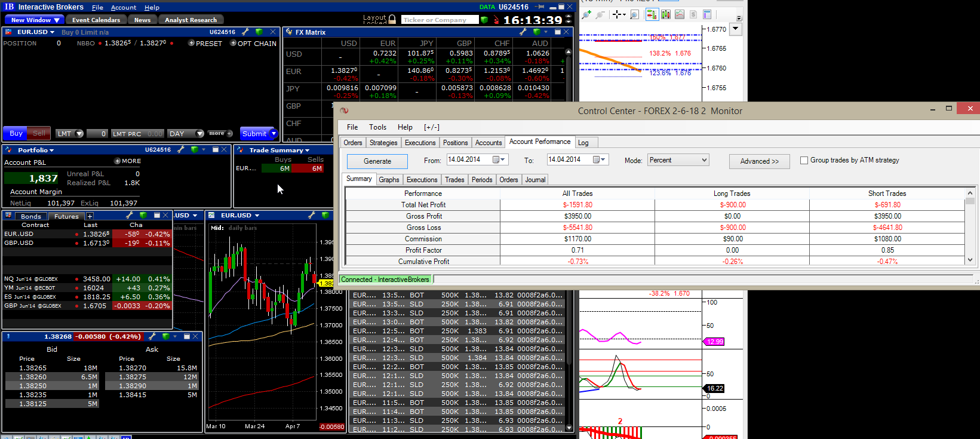This screenshot has height=439, width=980.
Task: Click the green cube icon in the EUR.USD order panel
Action: coord(259,32)
